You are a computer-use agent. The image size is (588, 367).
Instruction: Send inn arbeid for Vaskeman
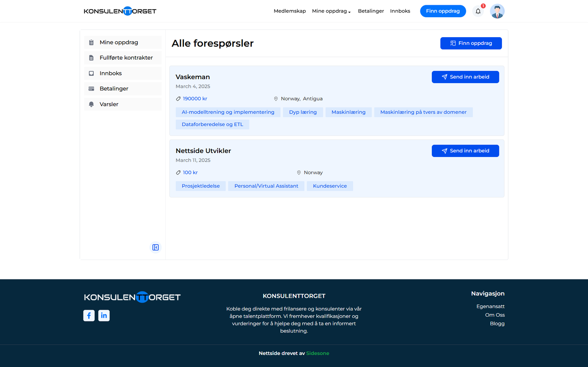(465, 77)
